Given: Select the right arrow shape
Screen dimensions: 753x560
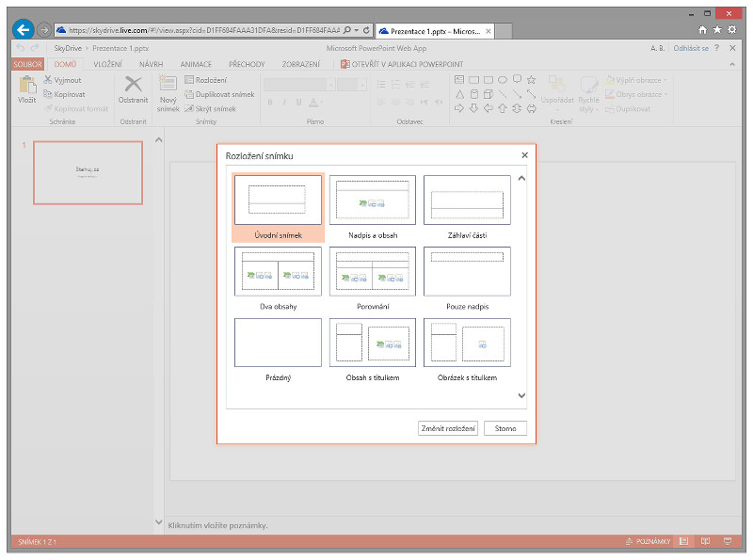Looking at the screenshot, I should 459,108.
